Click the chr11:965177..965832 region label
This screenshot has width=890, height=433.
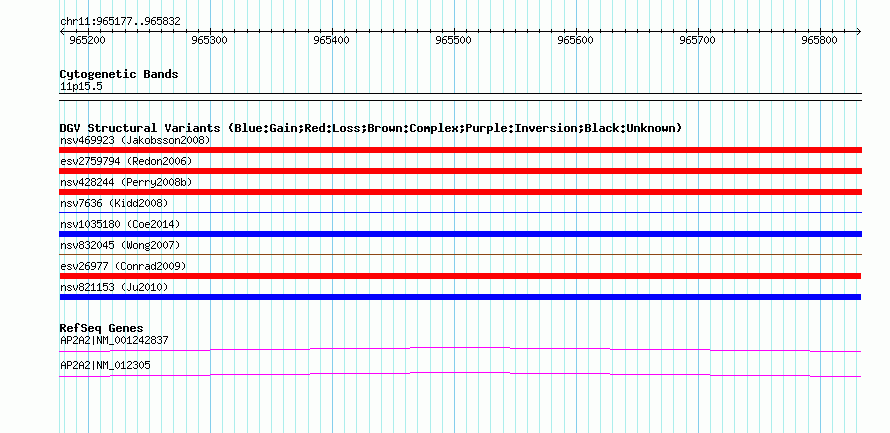click(120, 21)
